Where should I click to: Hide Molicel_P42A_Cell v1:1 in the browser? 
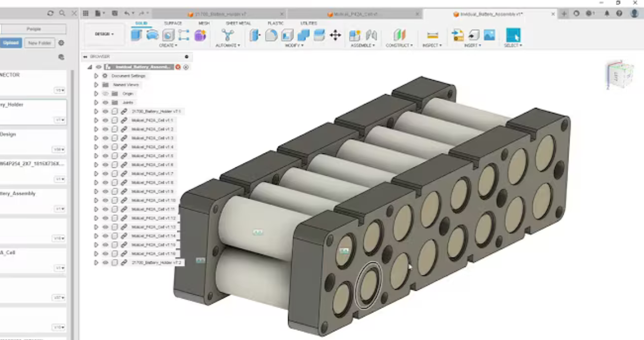click(x=105, y=120)
